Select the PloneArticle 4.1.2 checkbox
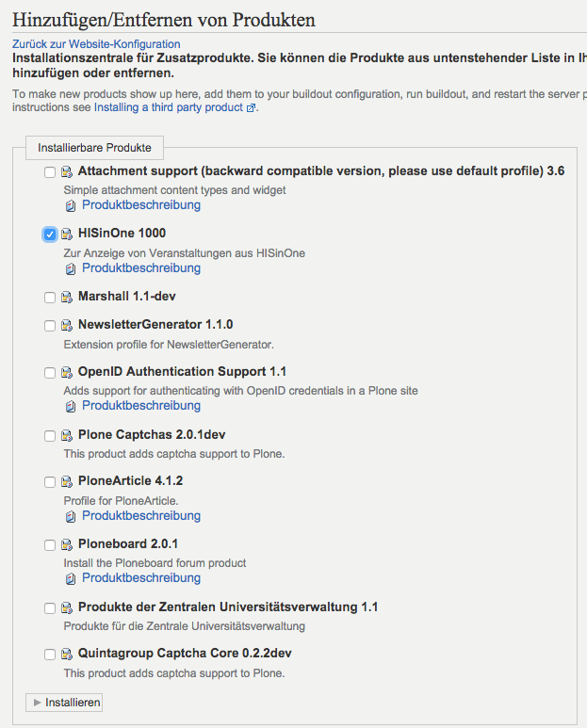This screenshot has height=728, width=587. click(x=50, y=482)
